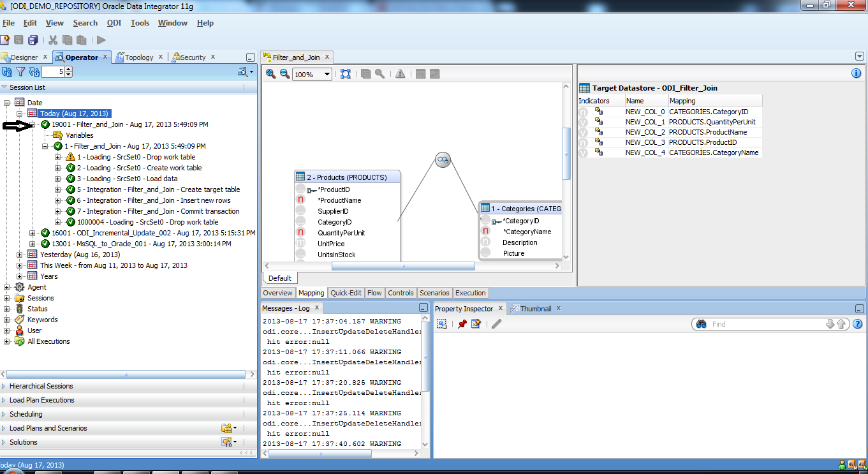868x474 pixels.
Task: Close the Filter_and_Join editor tab
Action: click(327, 57)
